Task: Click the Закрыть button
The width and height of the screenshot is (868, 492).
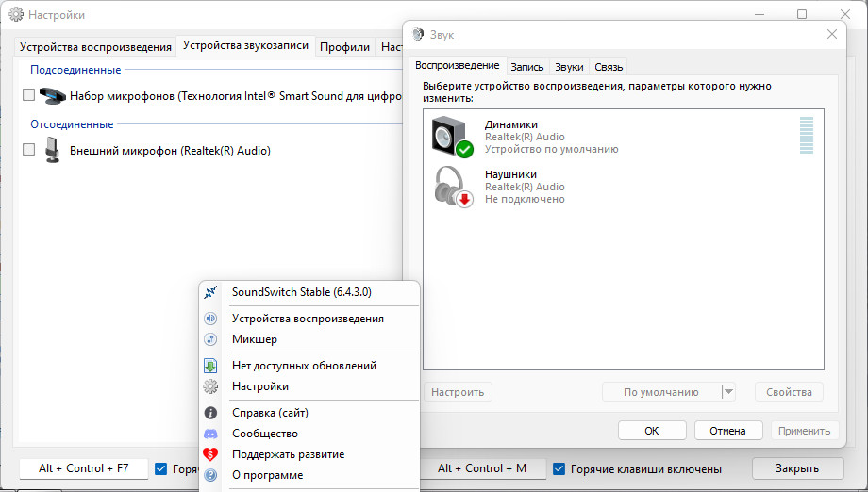Action: [797, 468]
